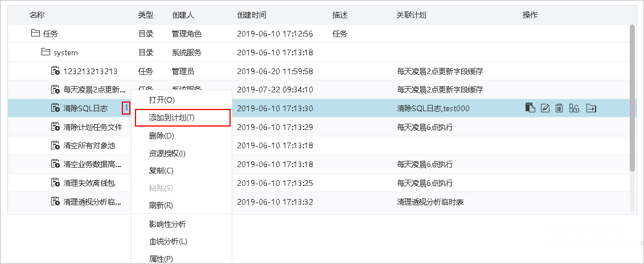Click creation time 2019-06-10 17:13:29
Viewport: 644px width, 264px height.
(x=275, y=128)
